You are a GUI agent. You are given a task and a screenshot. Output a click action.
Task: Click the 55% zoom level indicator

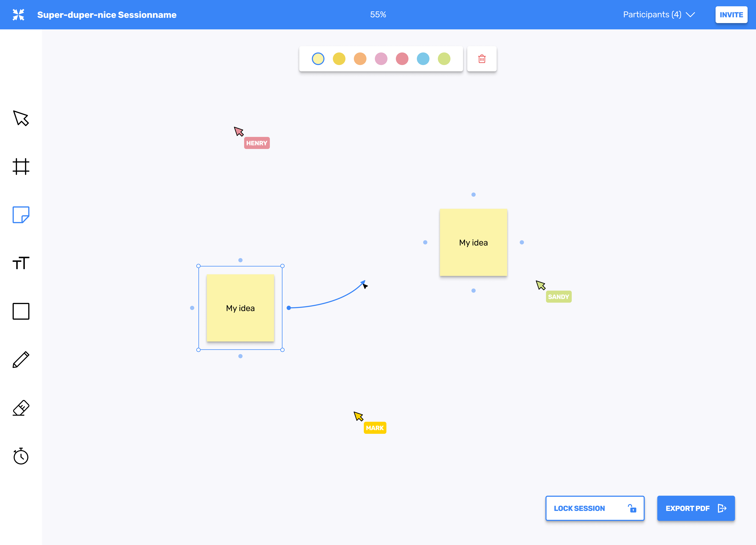point(378,15)
